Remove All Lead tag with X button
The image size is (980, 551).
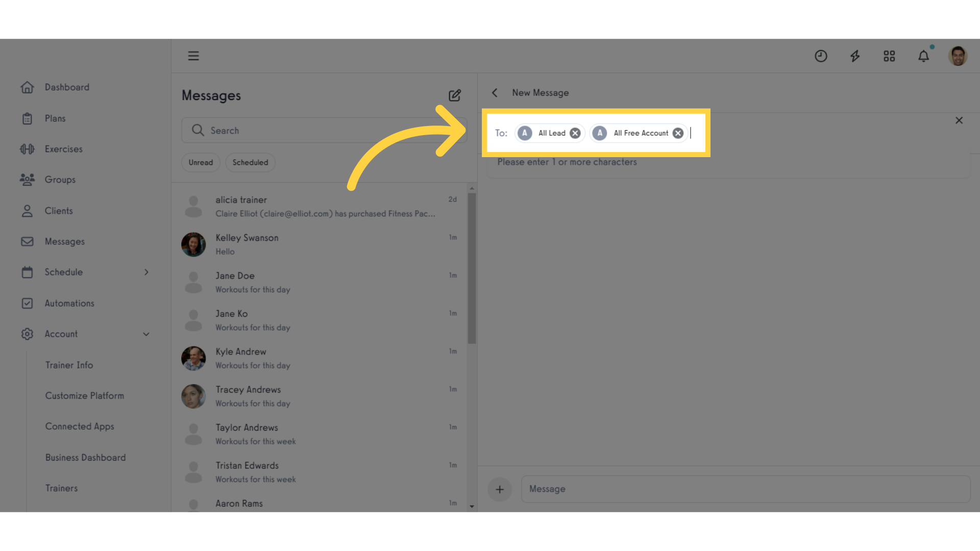pyautogui.click(x=575, y=133)
